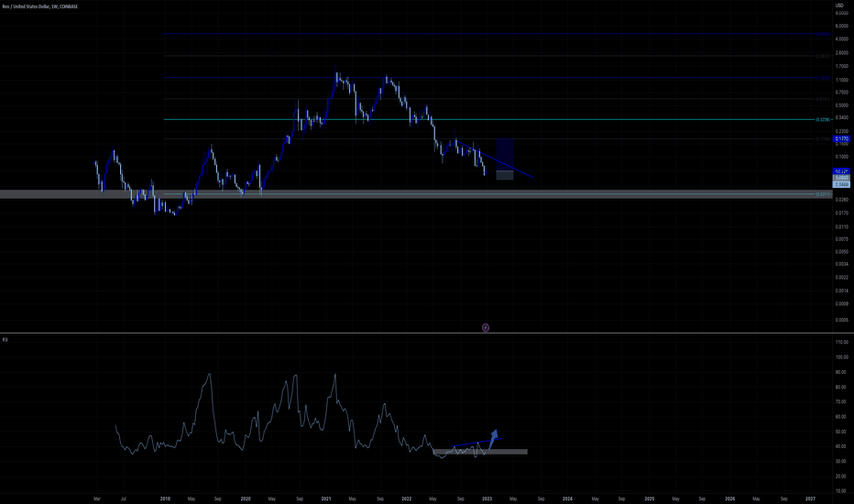Viewport: 854px width, 504px height.
Task: Click the 0.5000 price axis label
Action: coord(841,105)
